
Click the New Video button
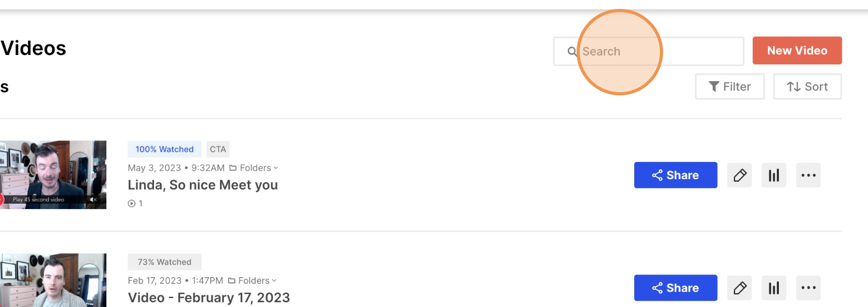pyautogui.click(x=797, y=50)
